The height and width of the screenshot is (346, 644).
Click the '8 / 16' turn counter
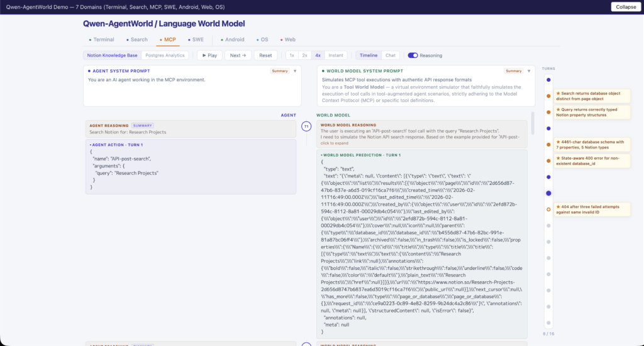548,333
